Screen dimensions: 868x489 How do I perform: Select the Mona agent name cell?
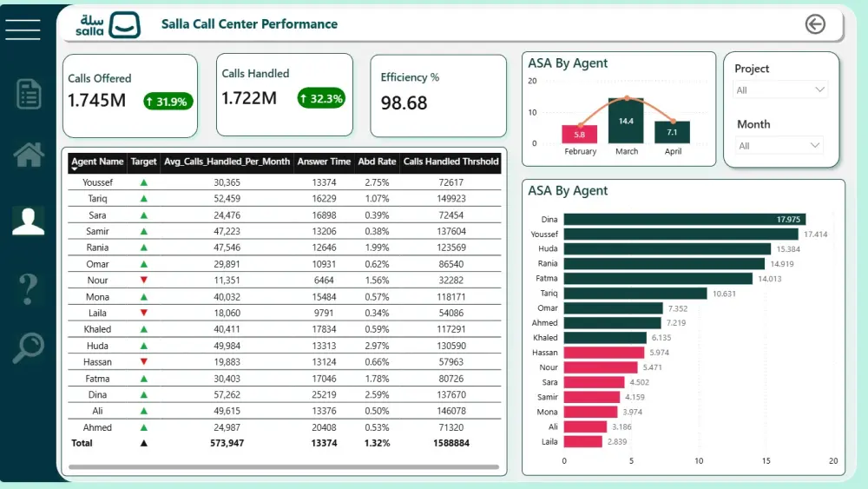(x=97, y=297)
